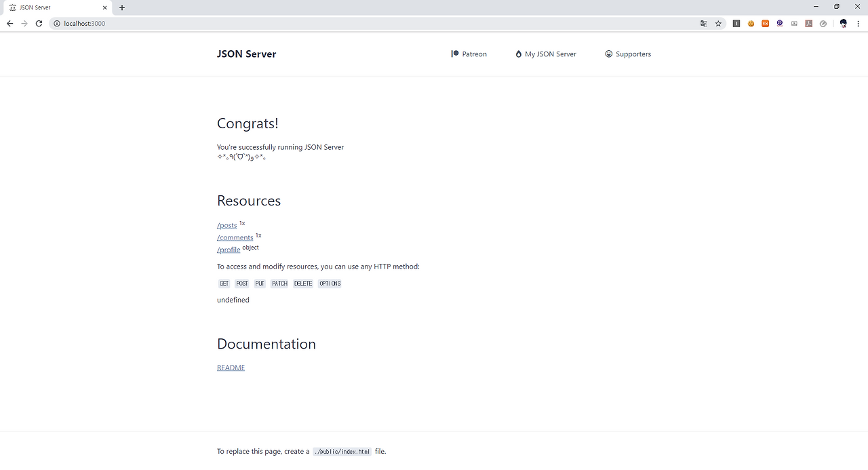
Task: Click the Resources heading
Action: (249, 201)
